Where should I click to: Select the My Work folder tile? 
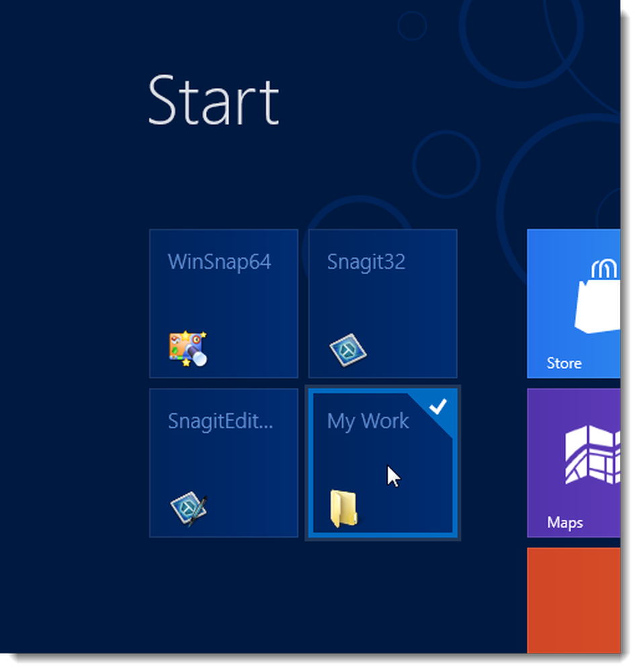(383, 463)
